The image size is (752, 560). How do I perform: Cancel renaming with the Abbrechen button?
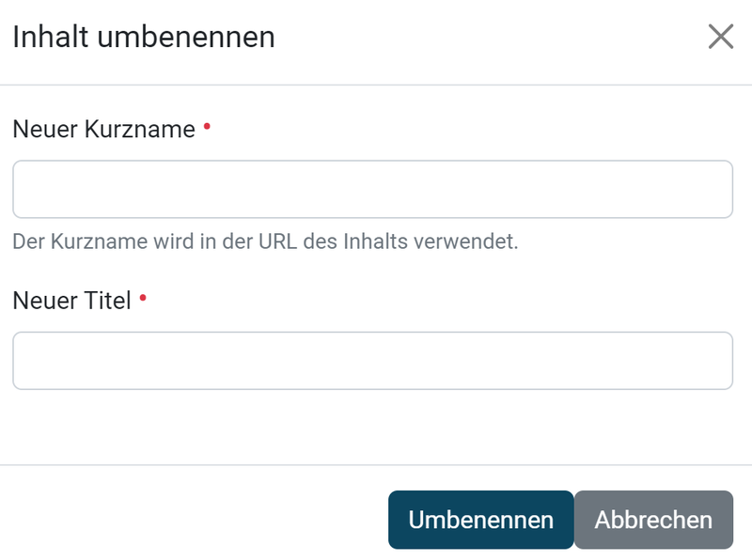pos(653,520)
